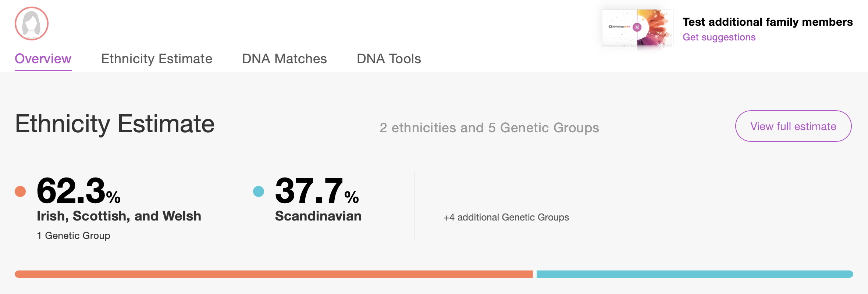Click the Irish, Scottish, and Welsh label
868x294 pixels.
click(x=119, y=216)
